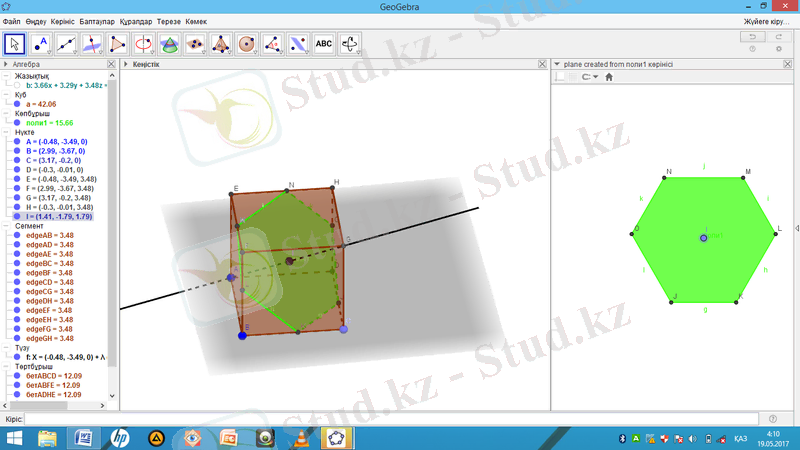This screenshot has width=800, height=450.
Task: Close the Алгебра panel
Action: pyautogui.click(x=111, y=64)
